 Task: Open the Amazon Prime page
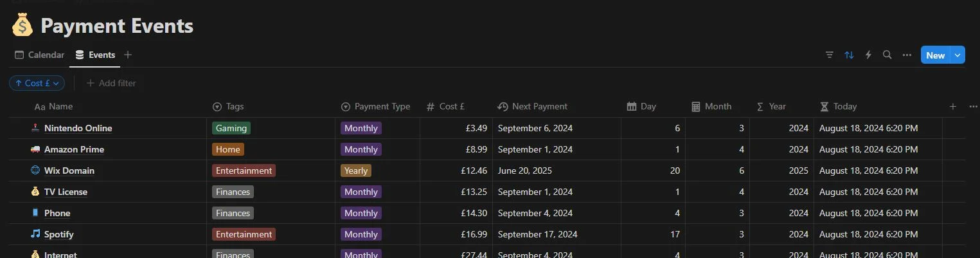pos(74,149)
